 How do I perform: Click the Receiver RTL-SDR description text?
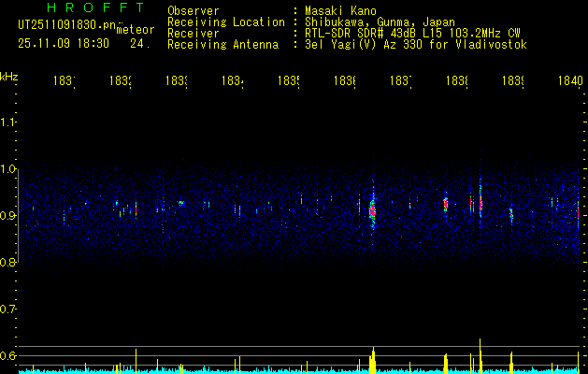pyautogui.click(x=412, y=34)
